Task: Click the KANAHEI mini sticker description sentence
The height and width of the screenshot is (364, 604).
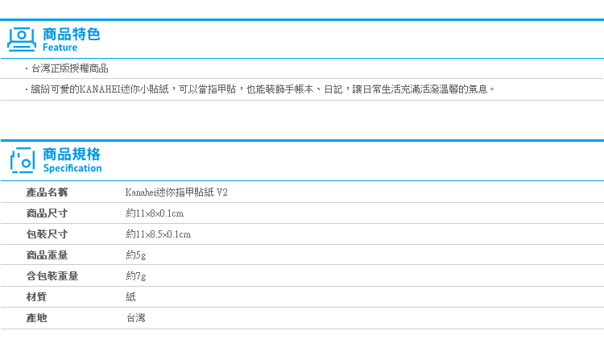Action: pyautogui.click(x=260, y=89)
